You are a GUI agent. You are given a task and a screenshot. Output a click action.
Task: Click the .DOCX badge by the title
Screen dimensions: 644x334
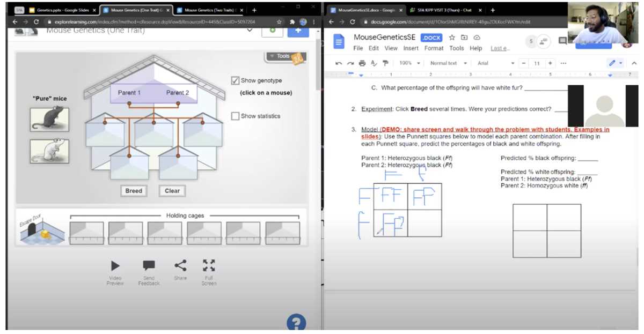(x=432, y=38)
